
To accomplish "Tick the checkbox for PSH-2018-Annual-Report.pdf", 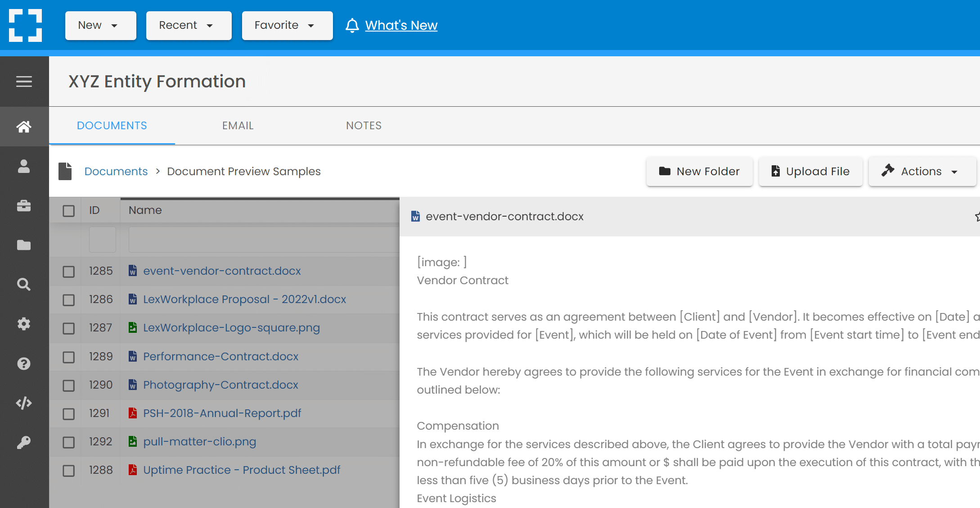I will (69, 414).
